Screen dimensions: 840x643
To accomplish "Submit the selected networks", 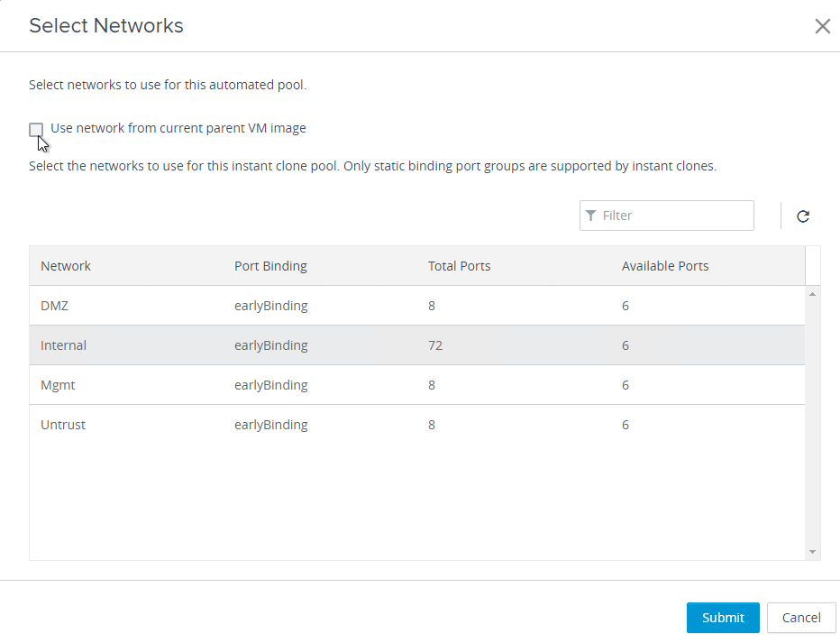I will pyautogui.click(x=723, y=617).
